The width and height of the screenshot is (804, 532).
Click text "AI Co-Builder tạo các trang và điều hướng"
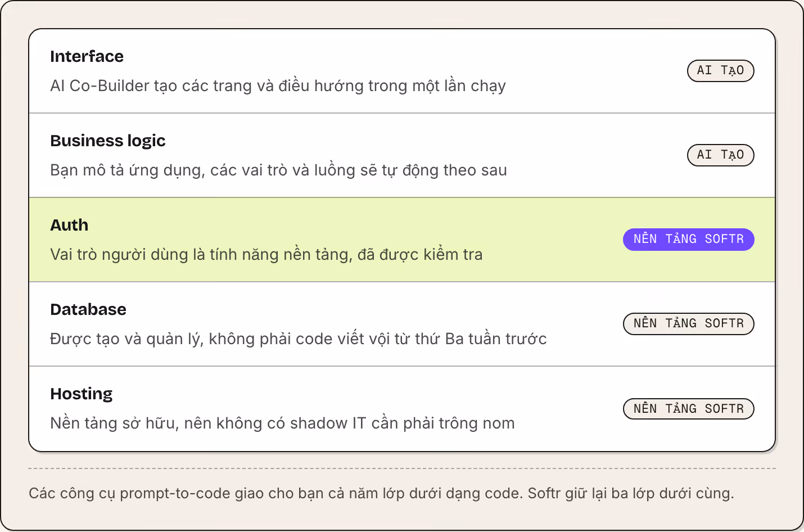(x=207, y=86)
